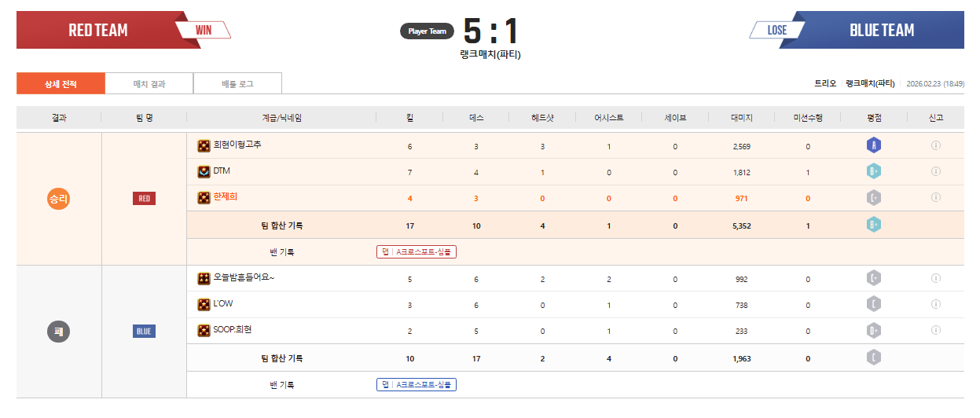This screenshot has width=980, height=418.
Task: Click the red team's banned map tag
Action: pos(417,252)
